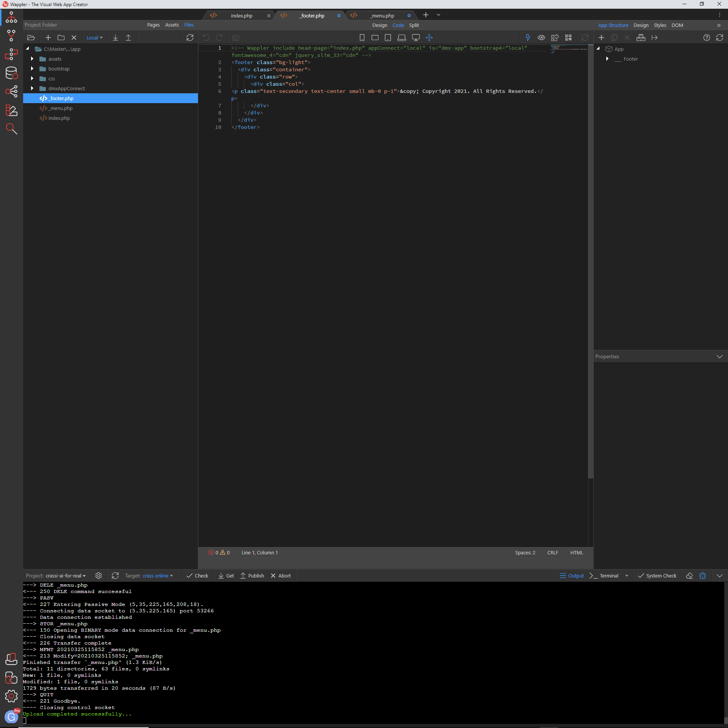This screenshot has width=728, height=728.
Task: Collapse the Properties panel chevron
Action: [x=720, y=356]
